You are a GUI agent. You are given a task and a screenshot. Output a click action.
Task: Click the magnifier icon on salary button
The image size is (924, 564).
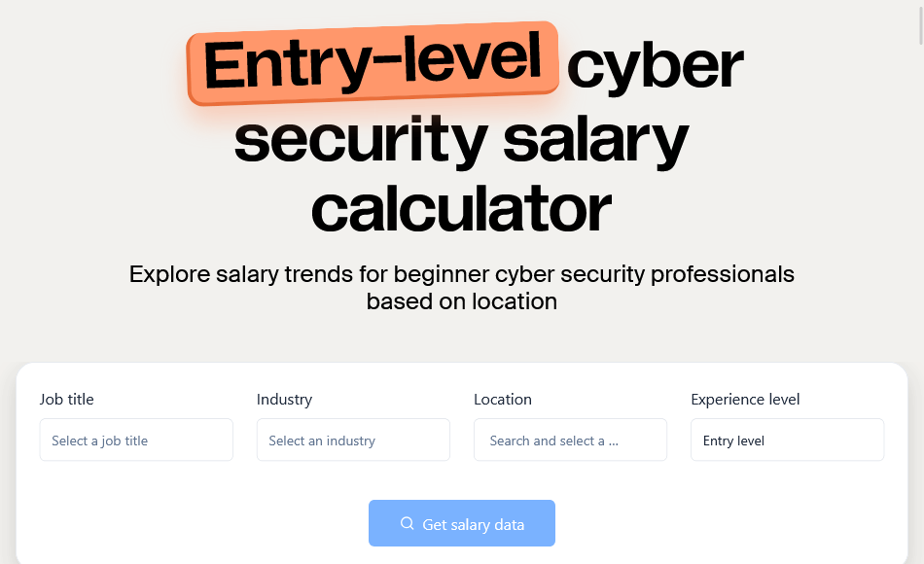tap(408, 524)
